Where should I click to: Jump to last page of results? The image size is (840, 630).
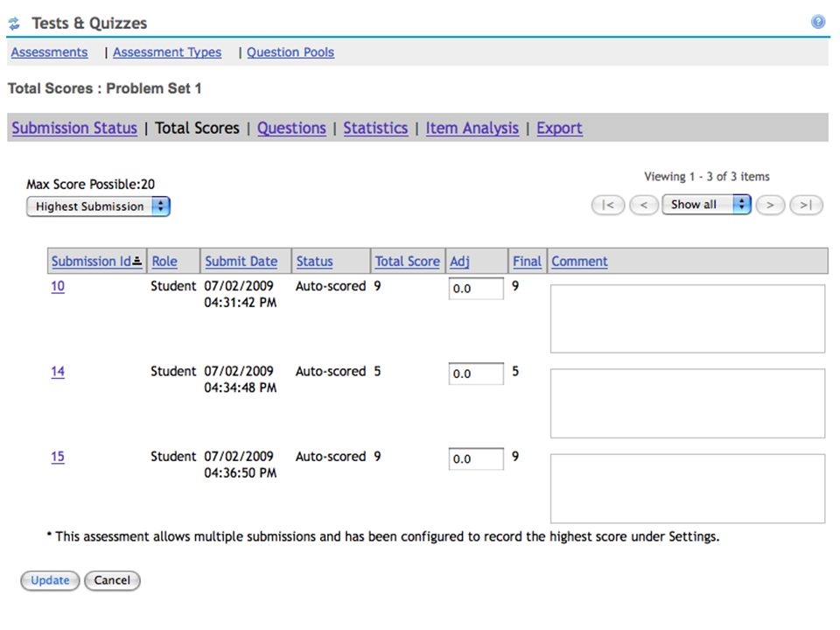click(806, 205)
